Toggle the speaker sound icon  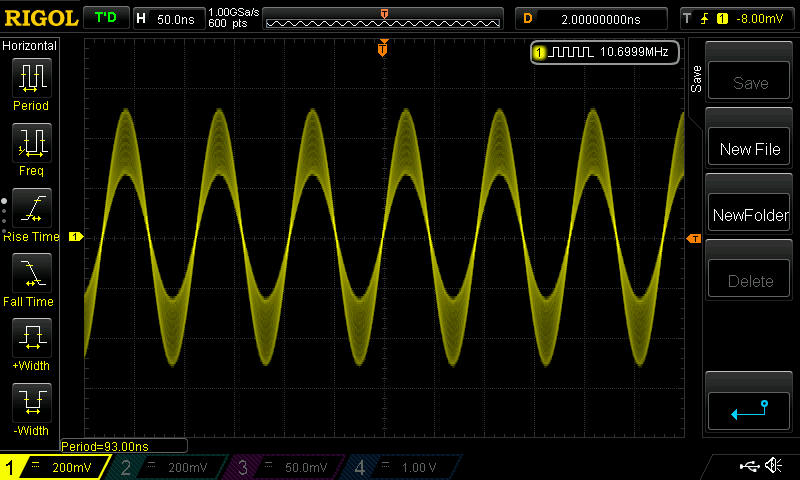[x=773, y=466]
